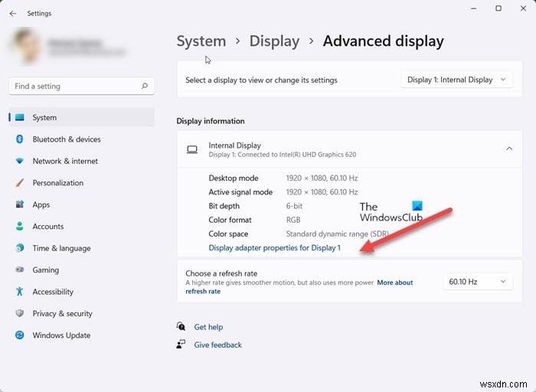This screenshot has width=536, height=392.
Task: Click the Get help headset icon
Action: [181, 326]
